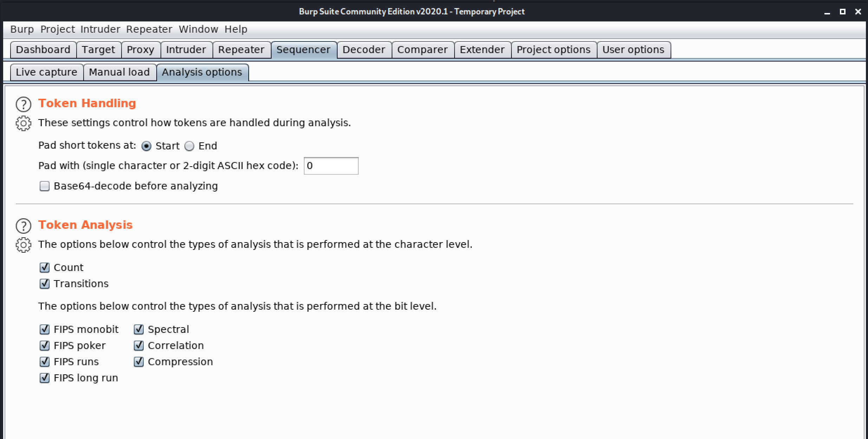This screenshot has width=868, height=439.
Task: Select the Start padding radio button
Action: [x=146, y=146]
